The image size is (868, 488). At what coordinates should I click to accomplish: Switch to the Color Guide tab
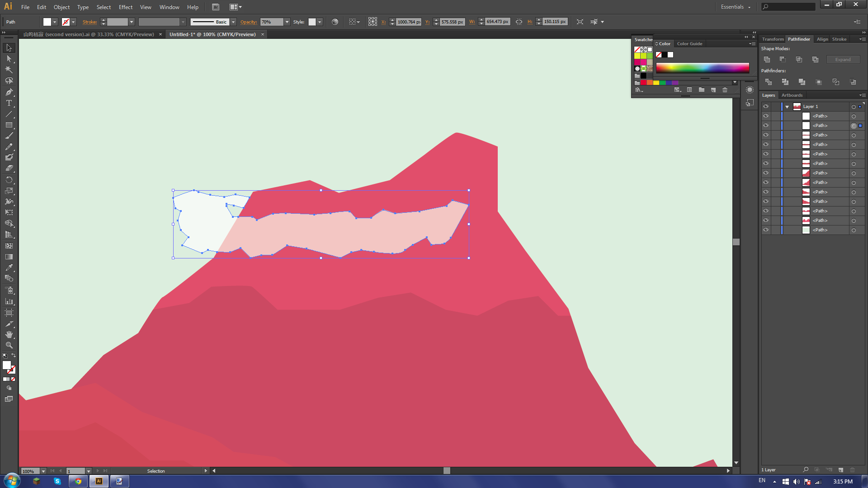689,44
